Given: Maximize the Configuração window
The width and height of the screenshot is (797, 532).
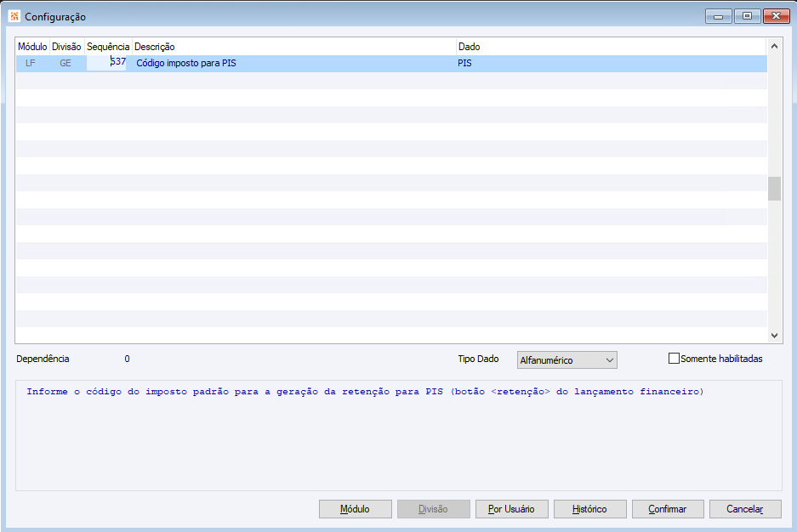Looking at the screenshot, I should click(x=747, y=16).
